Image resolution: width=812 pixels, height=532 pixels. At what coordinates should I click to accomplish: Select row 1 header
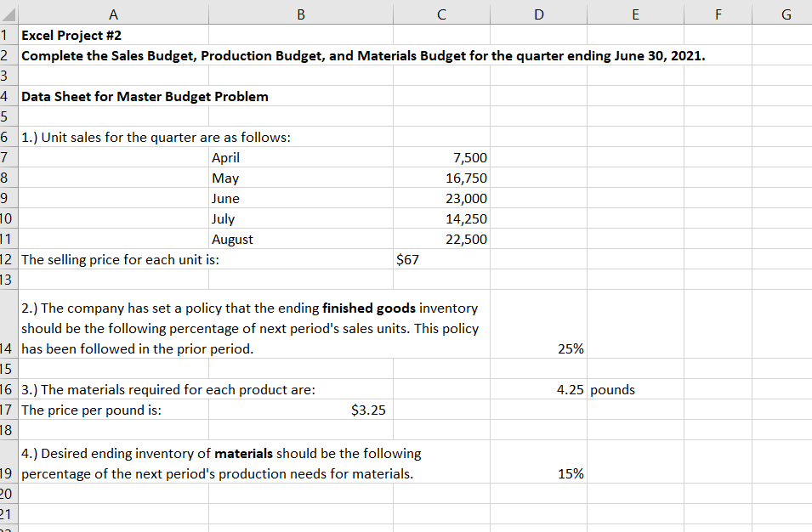[x=9, y=35]
